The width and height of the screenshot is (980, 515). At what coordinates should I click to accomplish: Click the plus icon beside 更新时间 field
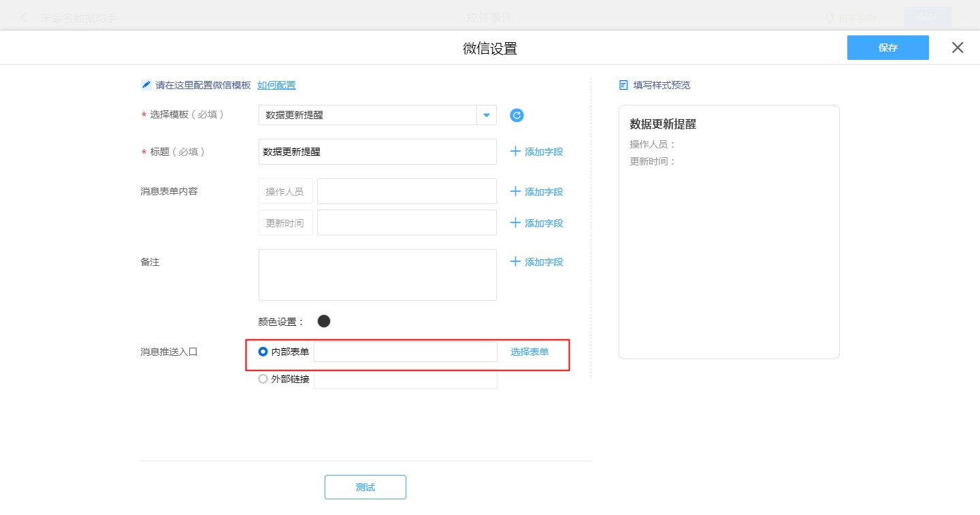(515, 223)
